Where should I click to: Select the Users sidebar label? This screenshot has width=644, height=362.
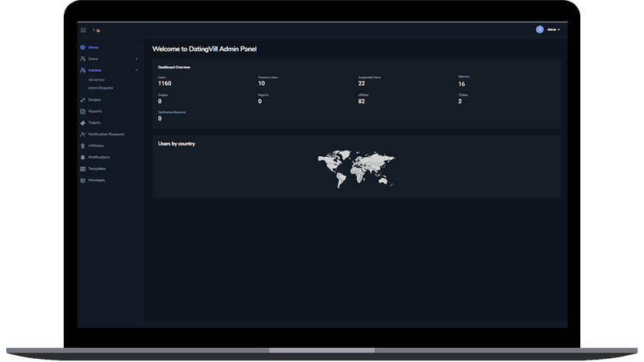pos(93,59)
